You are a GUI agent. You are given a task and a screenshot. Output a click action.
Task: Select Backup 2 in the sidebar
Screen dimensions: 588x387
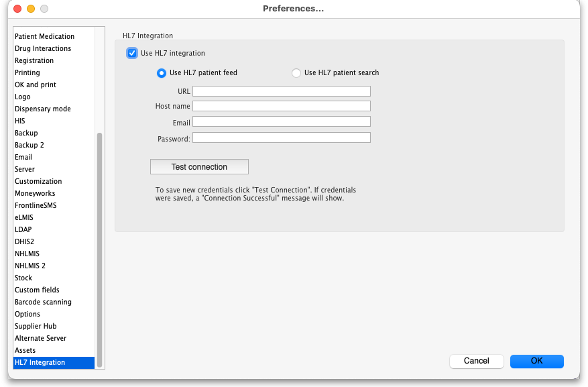(30, 145)
